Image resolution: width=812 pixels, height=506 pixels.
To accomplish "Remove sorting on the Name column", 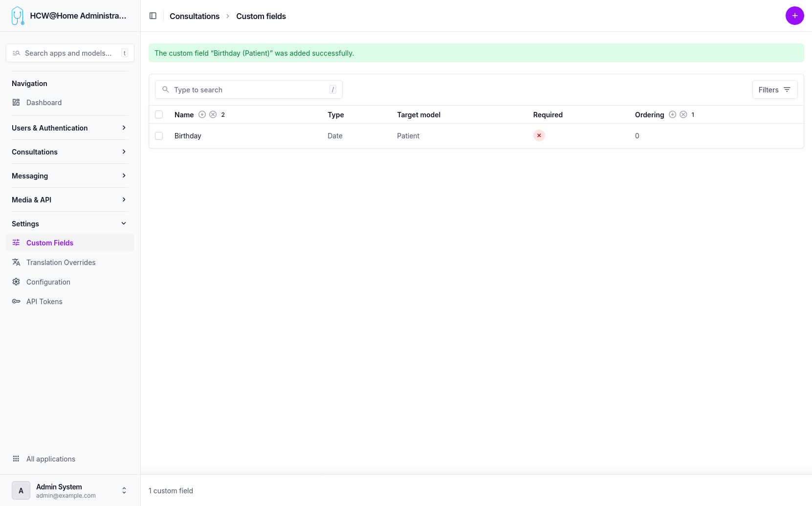I will pyautogui.click(x=213, y=114).
